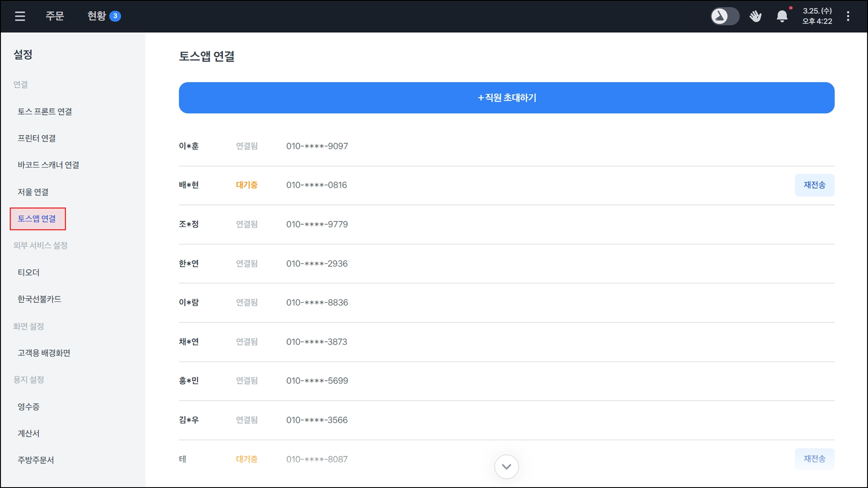This screenshot has width=868, height=488.
Task: Open the 현황 tab with badge
Action: [x=103, y=16]
